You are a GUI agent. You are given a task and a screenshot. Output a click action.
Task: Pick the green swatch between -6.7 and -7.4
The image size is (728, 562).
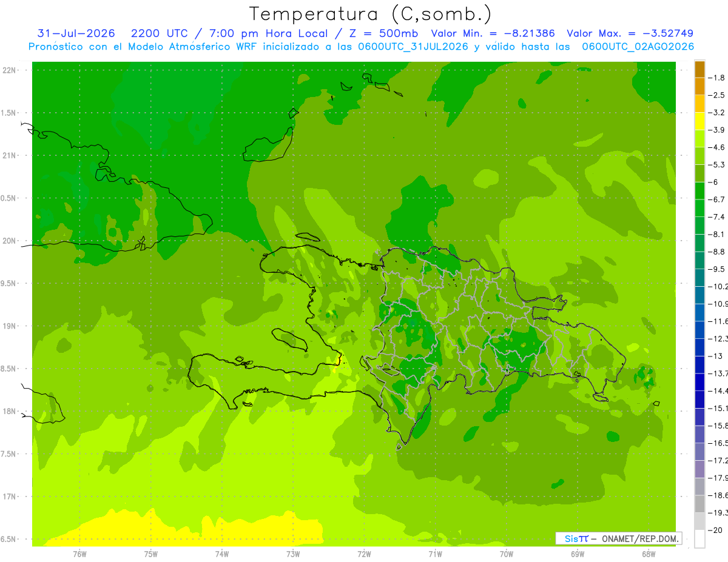pos(699,208)
